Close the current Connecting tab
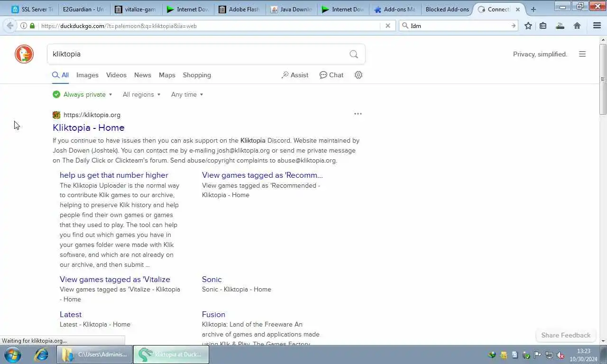This screenshot has width=607, height=364. click(517, 9)
